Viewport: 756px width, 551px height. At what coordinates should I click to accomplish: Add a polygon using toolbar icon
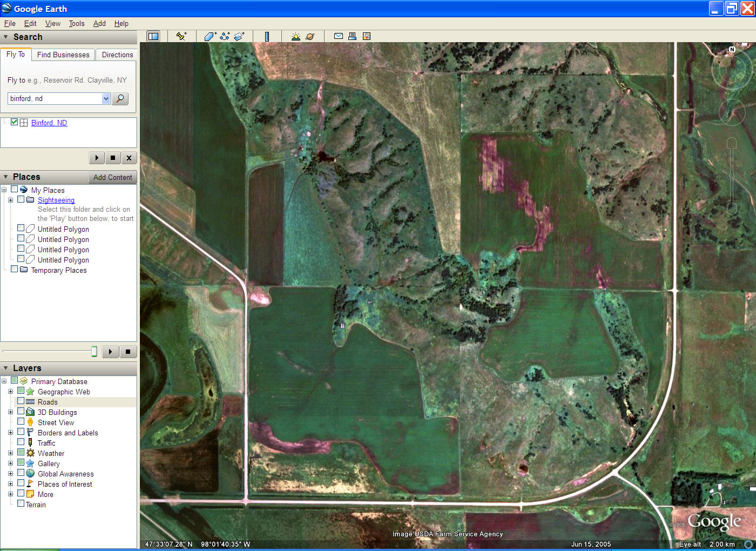click(x=210, y=36)
